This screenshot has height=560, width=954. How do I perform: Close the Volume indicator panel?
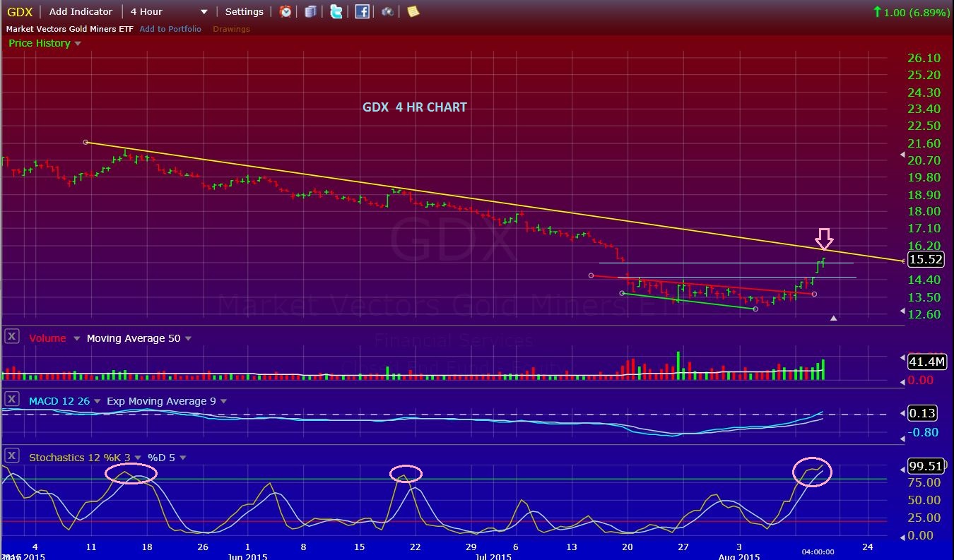[x=11, y=337]
